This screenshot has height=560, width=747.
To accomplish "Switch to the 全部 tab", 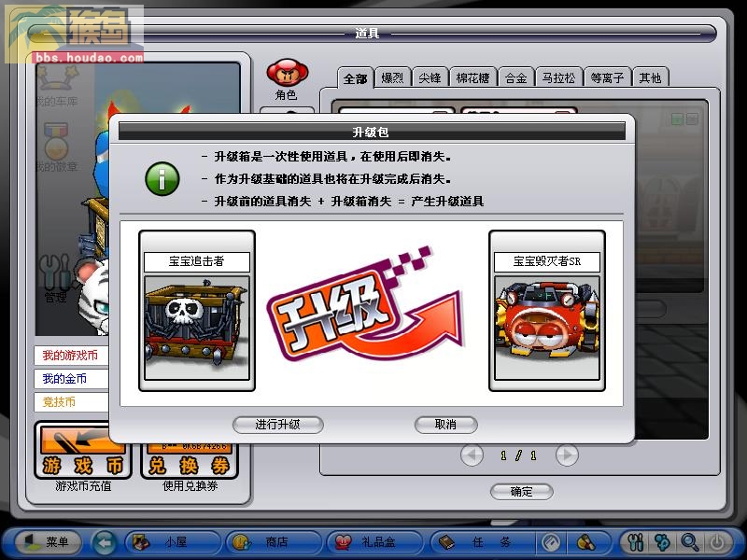I will pyautogui.click(x=356, y=77).
